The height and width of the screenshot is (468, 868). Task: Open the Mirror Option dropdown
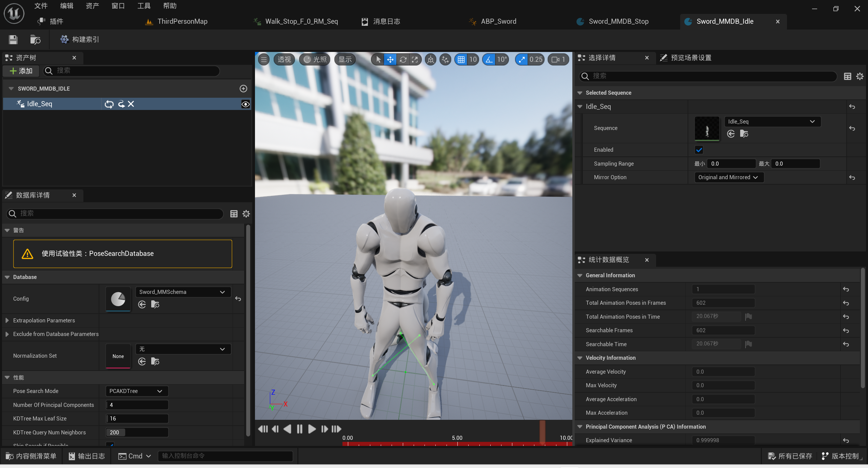point(729,177)
